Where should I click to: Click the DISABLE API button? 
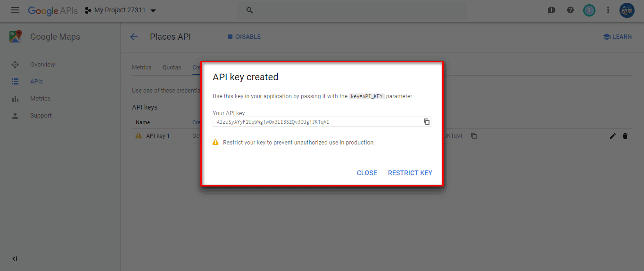point(244,37)
